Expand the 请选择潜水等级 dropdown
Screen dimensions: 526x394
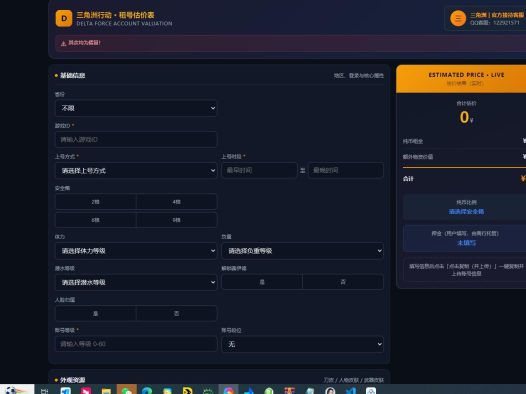point(136,282)
